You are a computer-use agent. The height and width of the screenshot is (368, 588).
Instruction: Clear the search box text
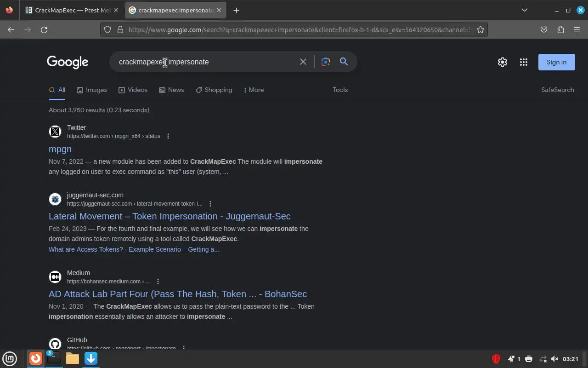click(303, 62)
